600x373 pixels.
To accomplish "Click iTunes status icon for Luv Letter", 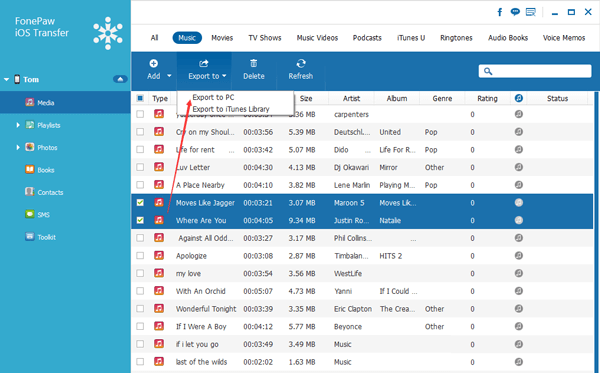I will point(518,167).
